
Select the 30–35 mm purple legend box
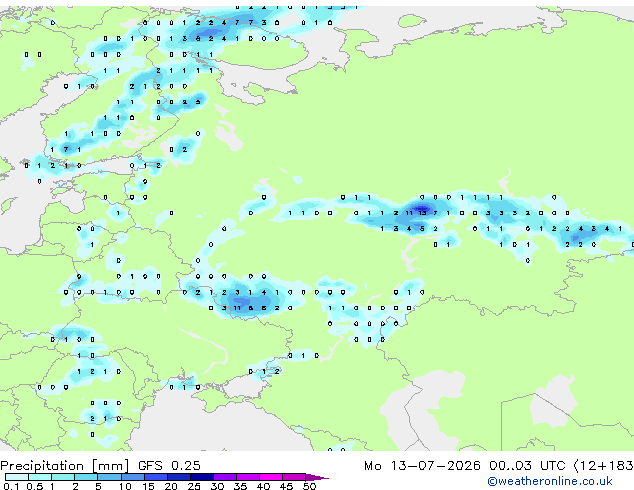tap(225, 477)
